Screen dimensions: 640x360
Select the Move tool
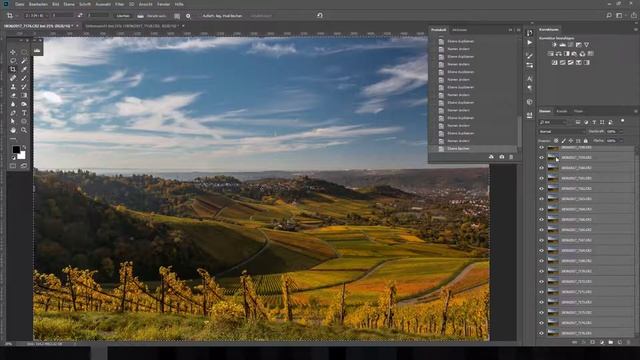(13, 52)
